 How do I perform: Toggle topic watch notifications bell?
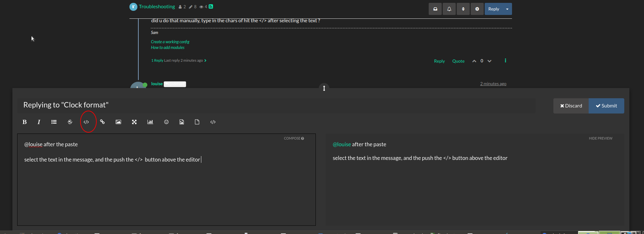[x=449, y=9]
